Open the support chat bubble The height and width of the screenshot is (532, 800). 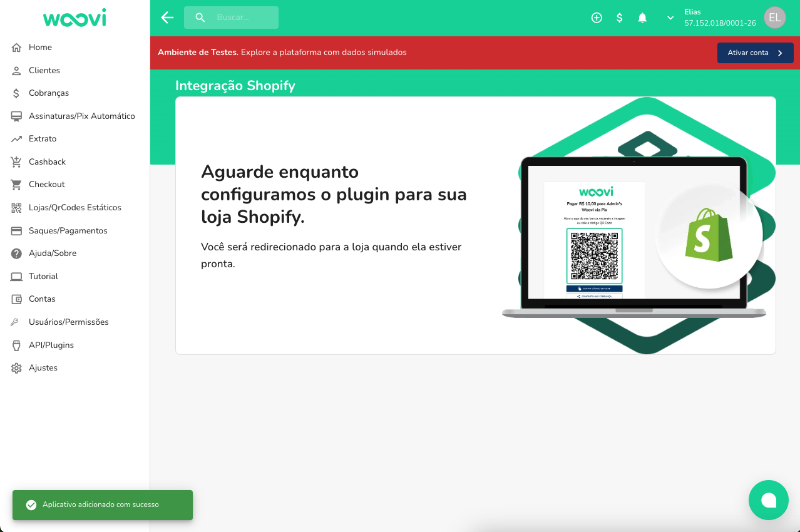[768, 500]
